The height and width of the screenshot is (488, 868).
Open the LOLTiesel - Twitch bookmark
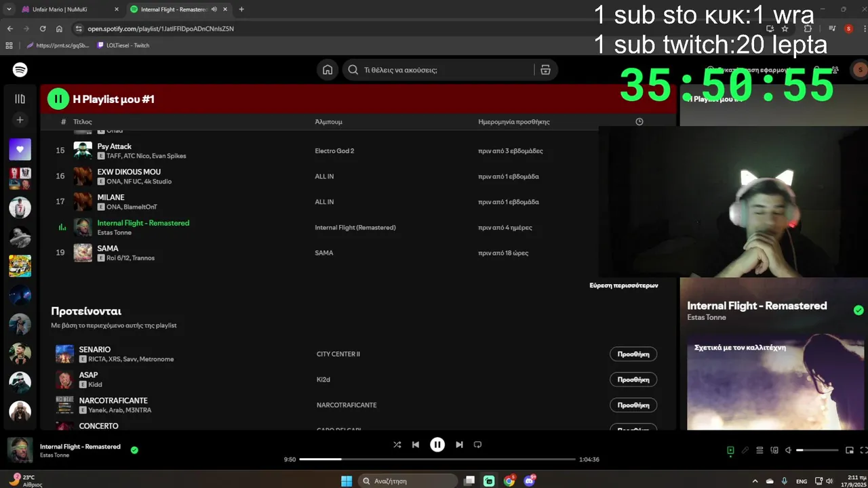[123, 45]
